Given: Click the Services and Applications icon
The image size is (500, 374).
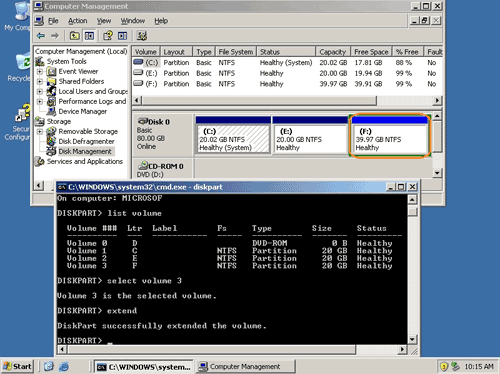Looking at the screenshot, I should [40, 161].
